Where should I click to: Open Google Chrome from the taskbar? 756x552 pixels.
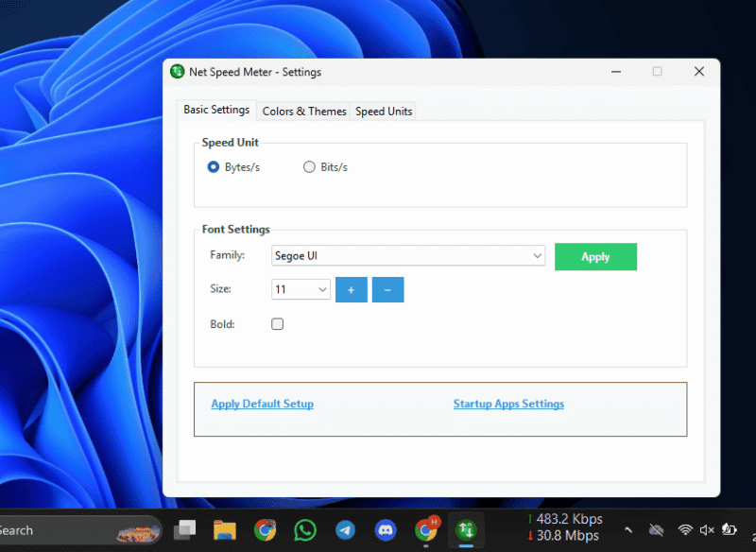tap(265, 530)
